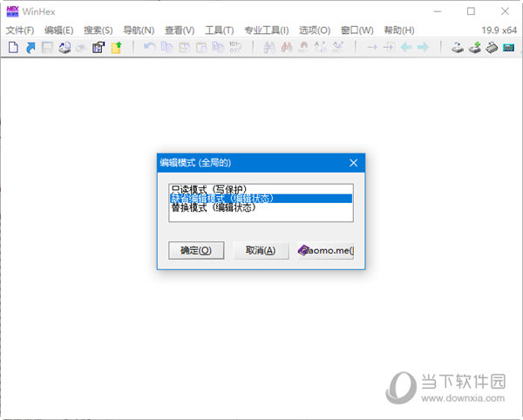Minimize the WinHex window

tap(438, 11)
